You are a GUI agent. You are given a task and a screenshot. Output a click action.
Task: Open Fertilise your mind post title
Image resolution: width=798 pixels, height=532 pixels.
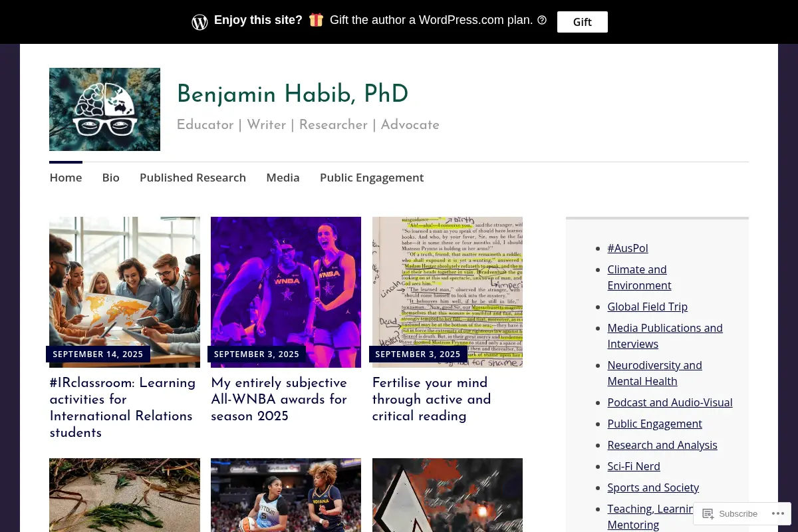point(432,400)
